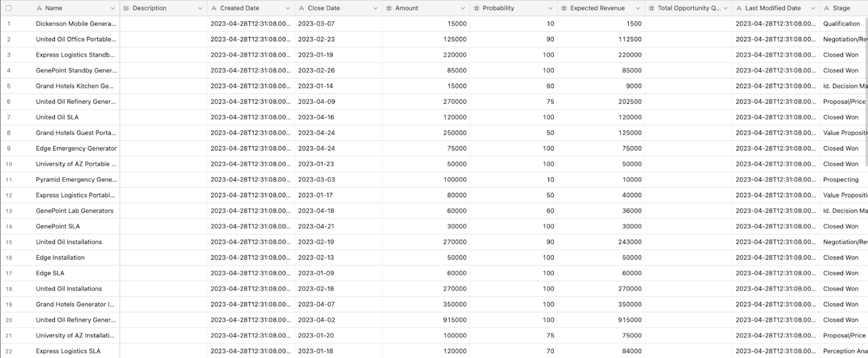Open the Expected Revenue column dropdown arrow
The image size is (868, 358).
[637, 8]
